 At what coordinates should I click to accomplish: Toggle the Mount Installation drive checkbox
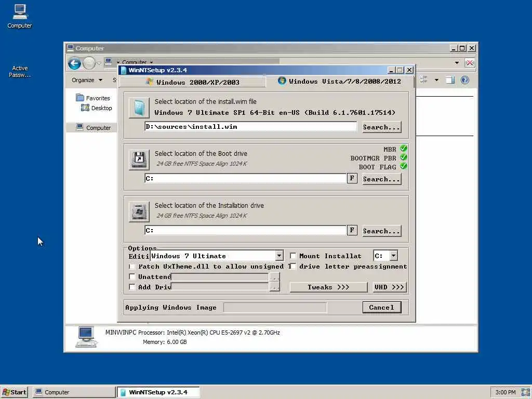tap(293, 256)
